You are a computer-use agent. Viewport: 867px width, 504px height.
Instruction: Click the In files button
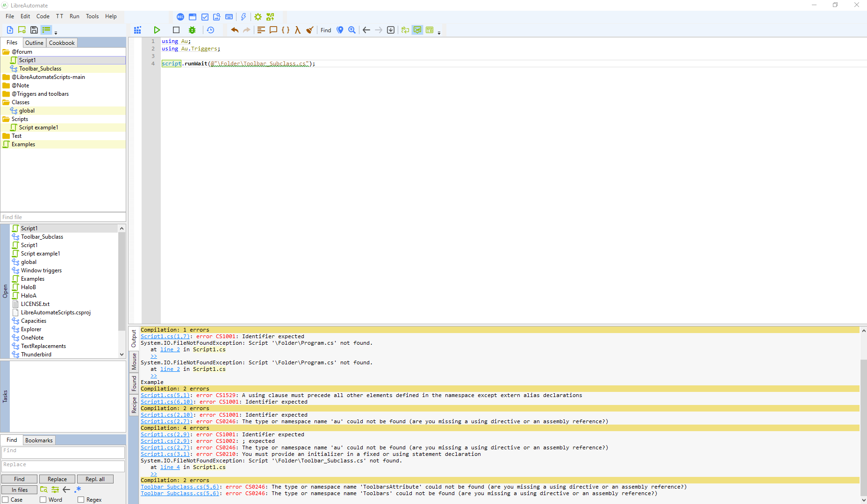[20, 490]
